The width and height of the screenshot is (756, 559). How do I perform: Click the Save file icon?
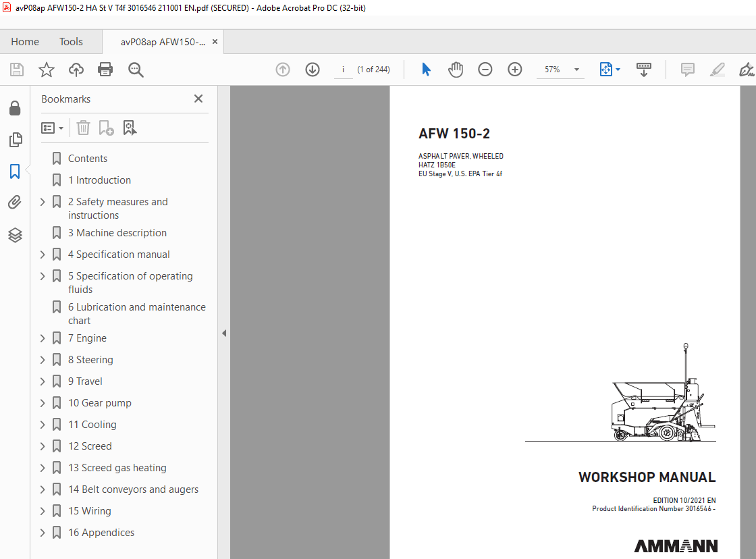tap(17, 70)
